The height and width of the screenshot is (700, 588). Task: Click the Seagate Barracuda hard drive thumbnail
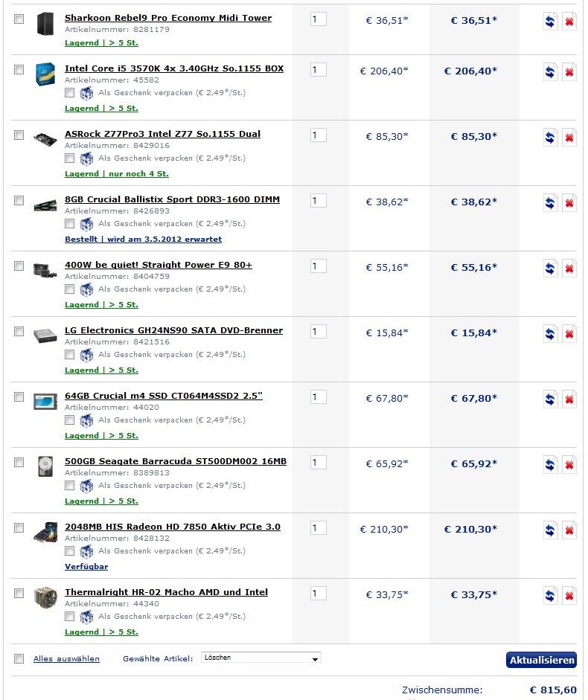tap(45, 466)
